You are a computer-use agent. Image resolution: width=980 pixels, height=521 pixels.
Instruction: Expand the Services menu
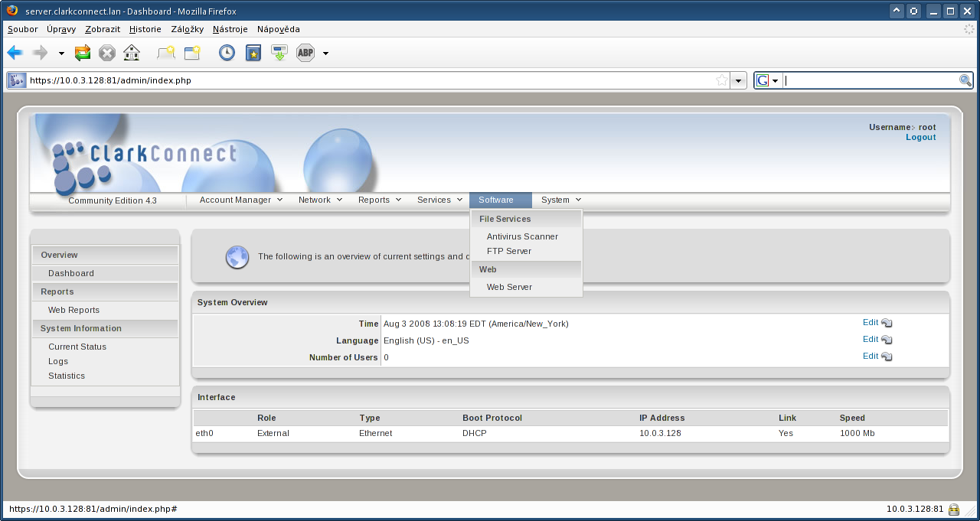[x=439, y=200]
